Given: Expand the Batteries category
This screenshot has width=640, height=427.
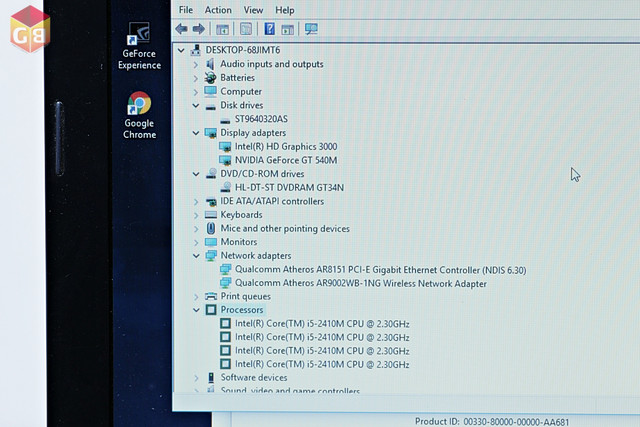Looking at the screenshot, I should click(196, 78).
